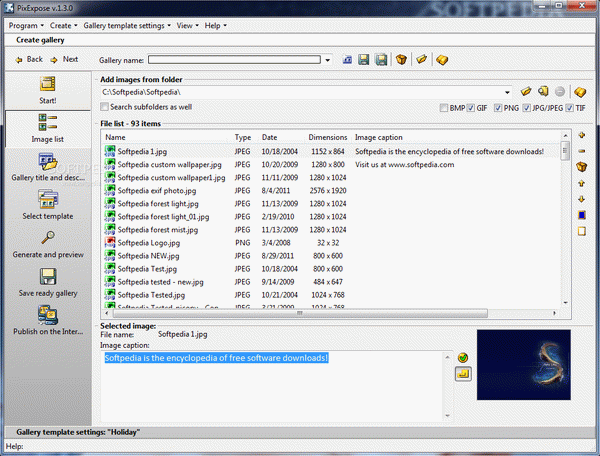The image size is (600, 456).
Task: Select Softpedia NEW.jpg row
Action: point(331,256)
